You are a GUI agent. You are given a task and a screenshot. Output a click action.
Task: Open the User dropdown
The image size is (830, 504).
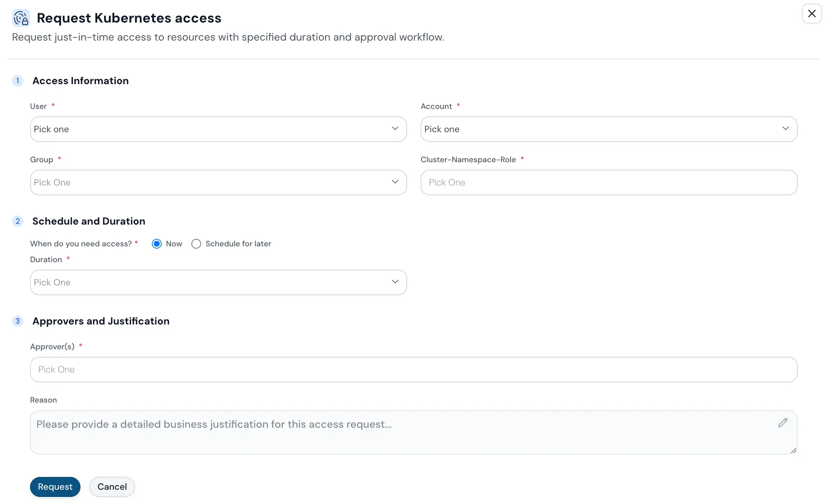coord(218,129)
